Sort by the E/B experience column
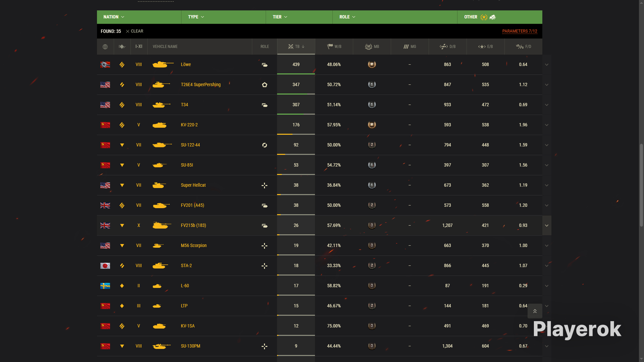The width and height of the screenshot is (644, 362). tap(485, 47)
